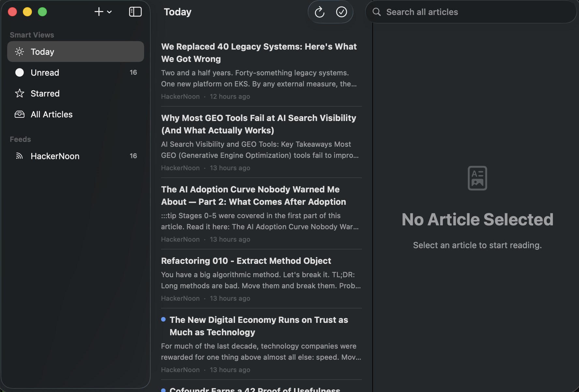Open The New Digital Economy Runs on Trust
579x392 pixels.
(x=261, y=344)
